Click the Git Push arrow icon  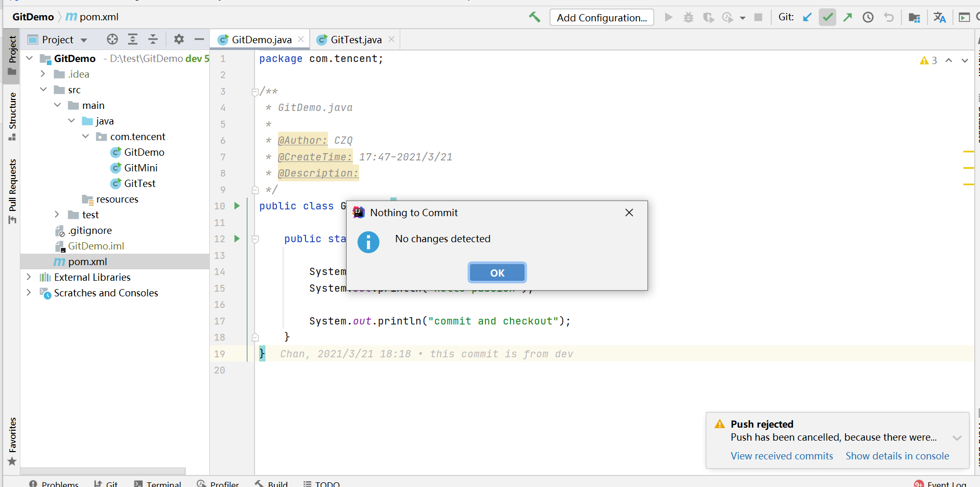[848, 17]
